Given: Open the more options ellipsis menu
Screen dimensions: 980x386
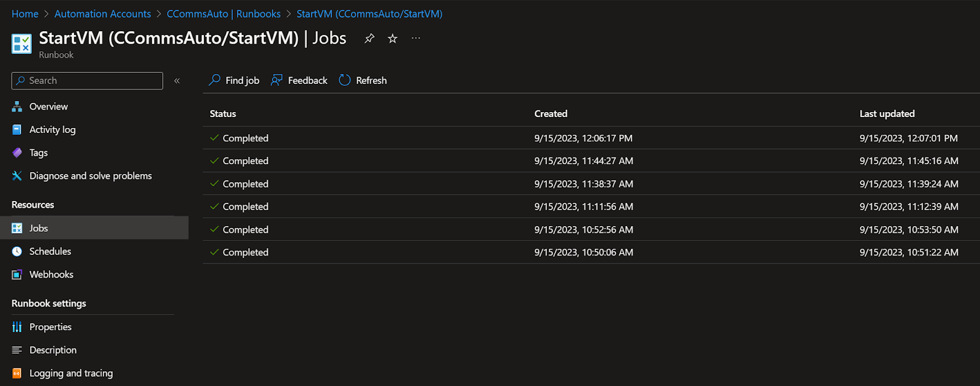Looking at the screenshot, I should (x=416, y=38).
